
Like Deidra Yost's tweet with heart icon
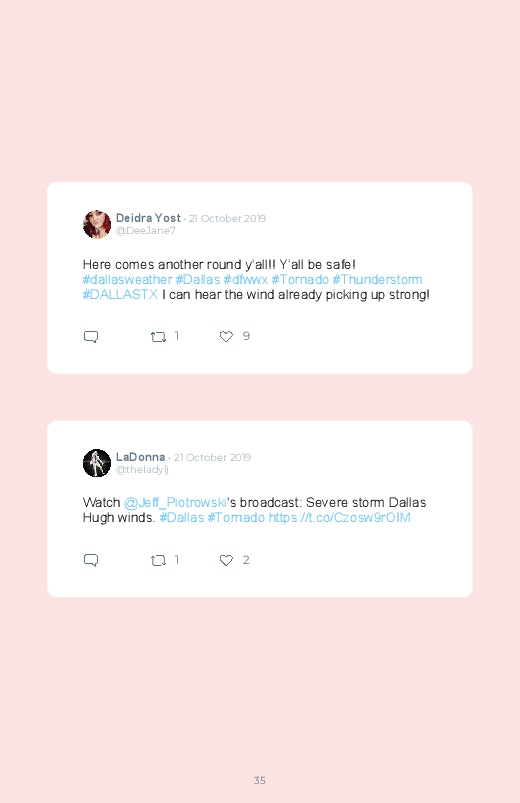tap(226, 336)
